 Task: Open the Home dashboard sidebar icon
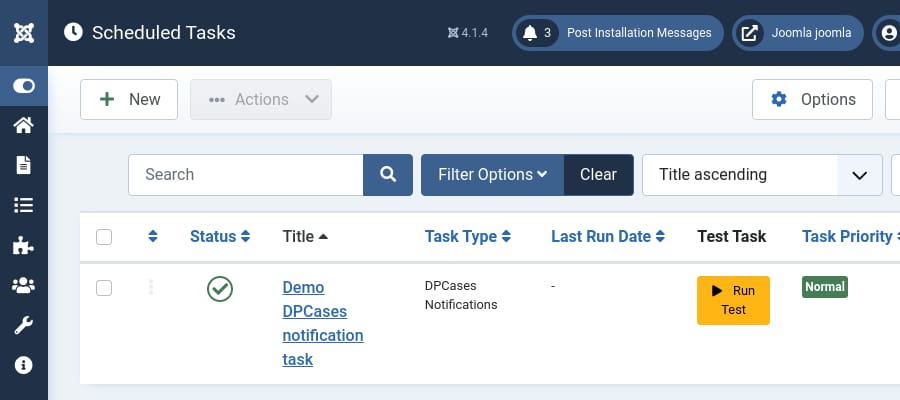24,126
